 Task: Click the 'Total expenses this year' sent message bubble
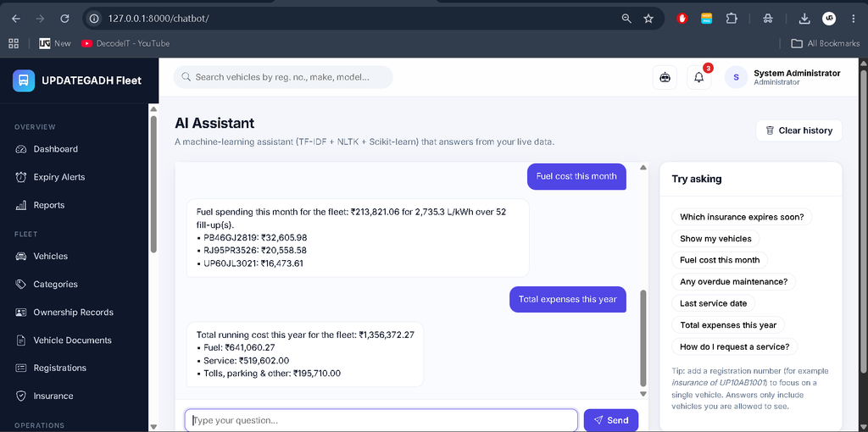[567, 299]
